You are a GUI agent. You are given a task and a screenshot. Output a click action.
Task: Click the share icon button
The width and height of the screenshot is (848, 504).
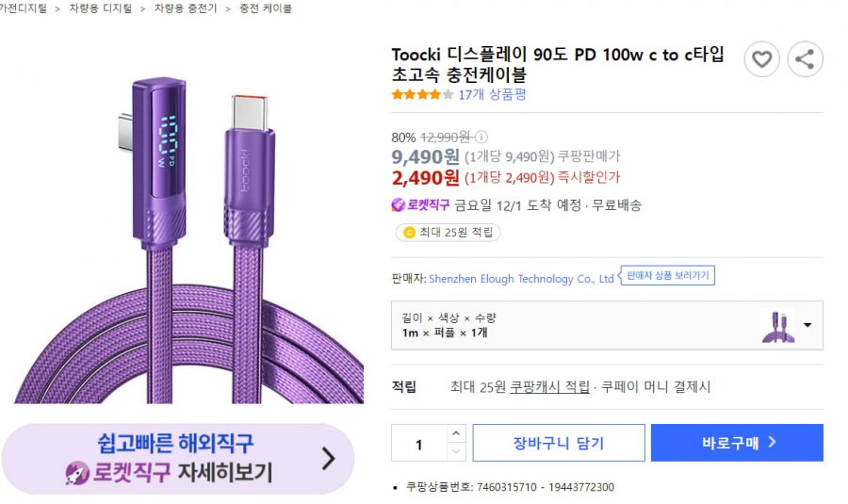point(805,60)
